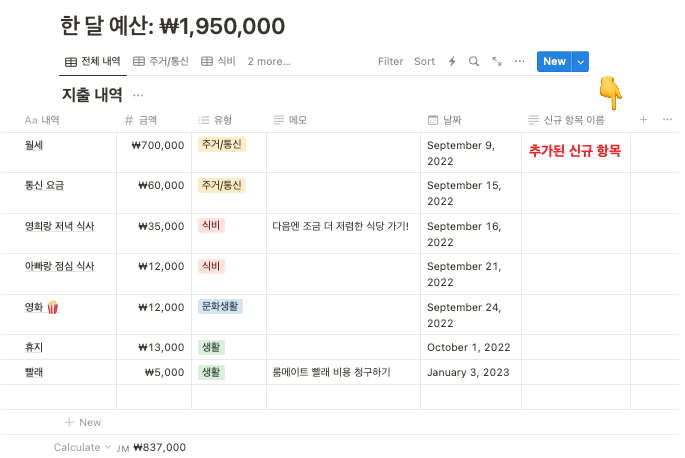685x458 pixels.
Task: Open the 월세 row entry
Action: tap(34, 145)
